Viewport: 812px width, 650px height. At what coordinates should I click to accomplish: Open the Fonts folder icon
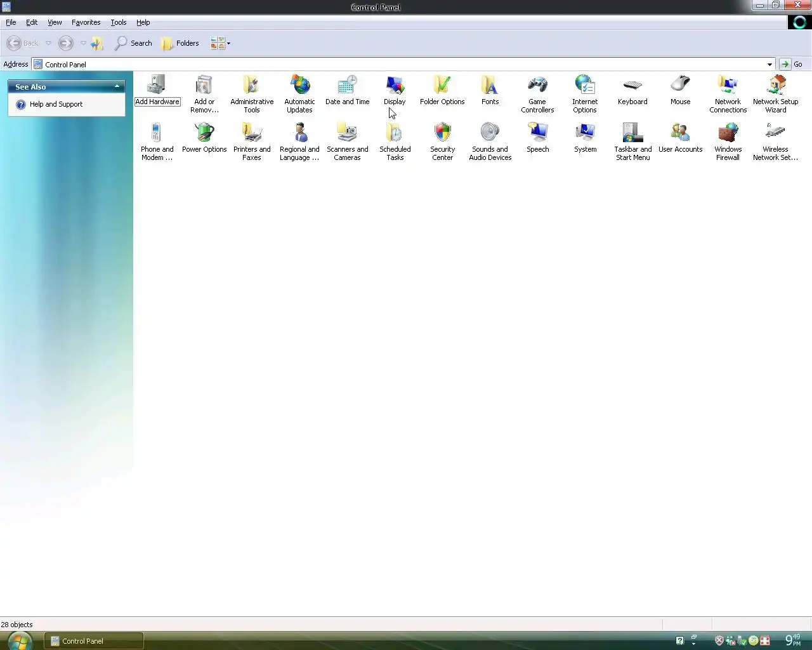click(490, 84)
